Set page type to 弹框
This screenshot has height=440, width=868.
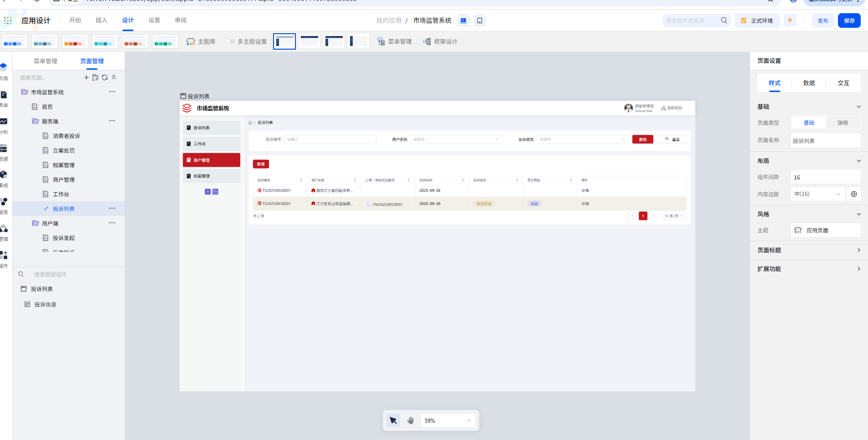[843, 123]
